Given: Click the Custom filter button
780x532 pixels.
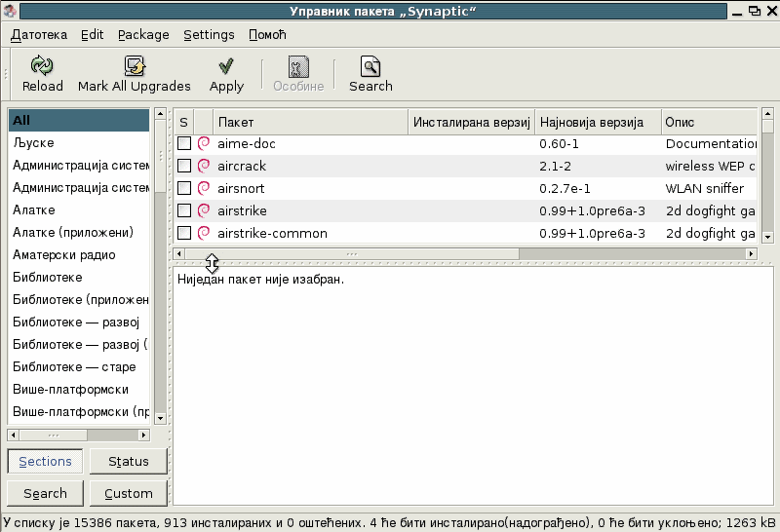Looking at the screenshot, I should coord(129,493).
